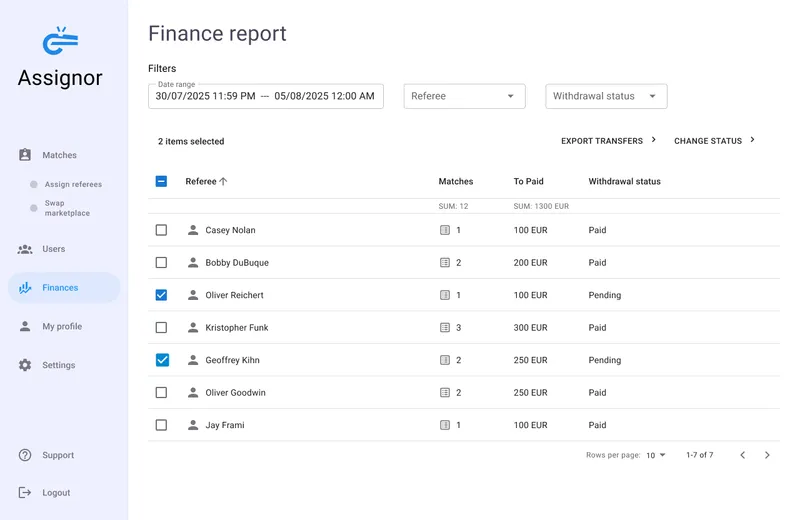The height and width of the screenshot is (520, 800).
Task: Open matches list icon in Geoffrey Kihn row
Action: pyautogui.click(x=445, y=360)
